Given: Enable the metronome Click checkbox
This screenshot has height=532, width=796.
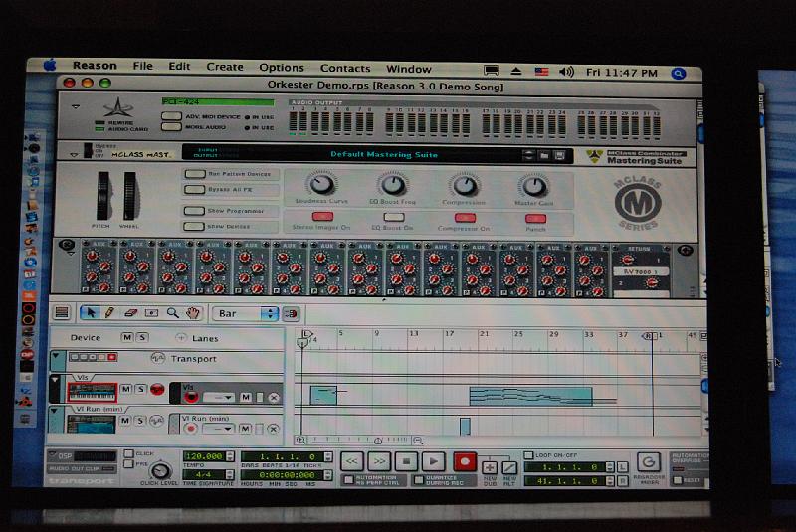Looking at the screenshot, I should click(128, 453).
